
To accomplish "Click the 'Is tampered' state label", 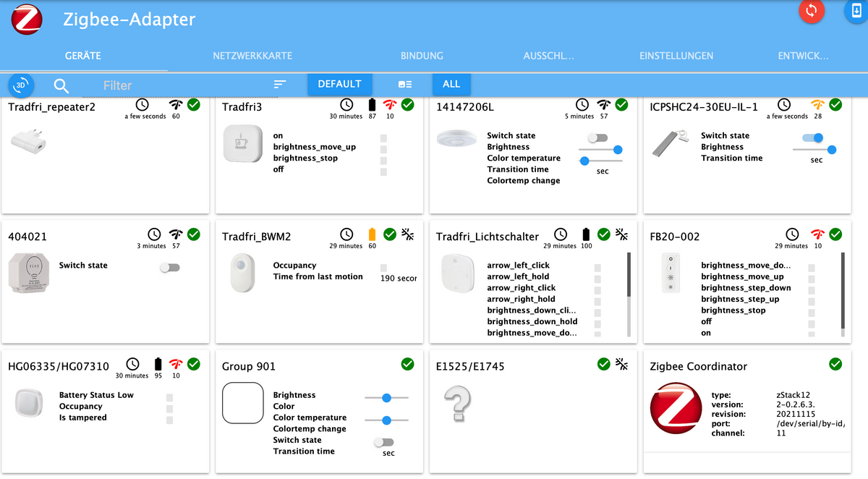I will click(x=82, y=417).
